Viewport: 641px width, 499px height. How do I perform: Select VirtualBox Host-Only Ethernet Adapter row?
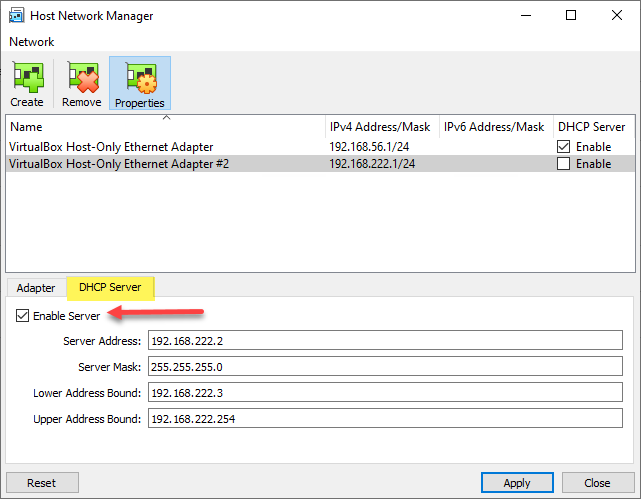point(320,147)
